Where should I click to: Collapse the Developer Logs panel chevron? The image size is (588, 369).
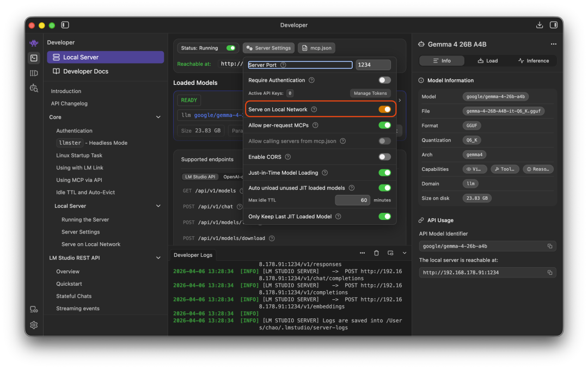tap(405, 253)
